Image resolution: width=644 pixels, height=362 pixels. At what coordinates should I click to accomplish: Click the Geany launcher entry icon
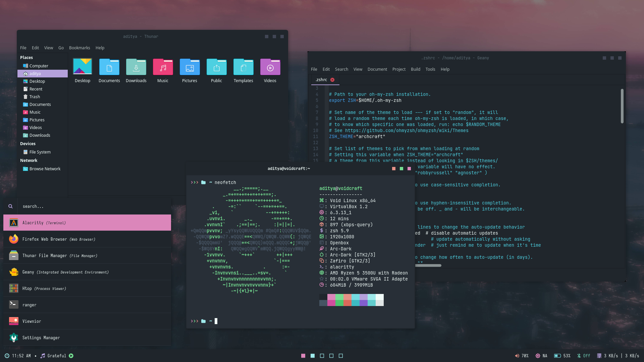[x=14, y=272]
